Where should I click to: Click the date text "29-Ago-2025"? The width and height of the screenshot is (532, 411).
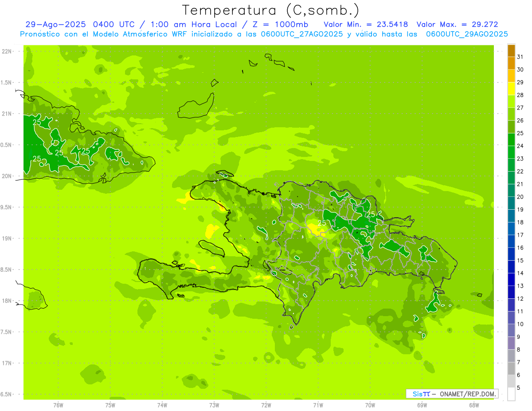56,24
